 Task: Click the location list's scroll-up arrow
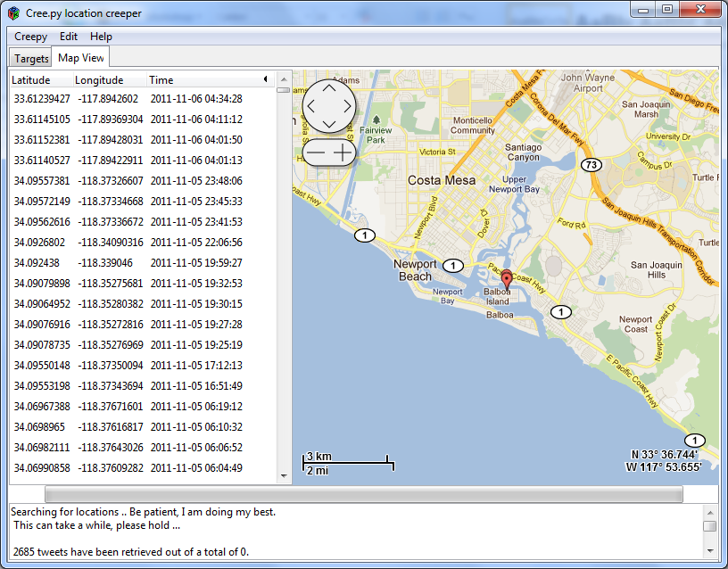[283, 78]
